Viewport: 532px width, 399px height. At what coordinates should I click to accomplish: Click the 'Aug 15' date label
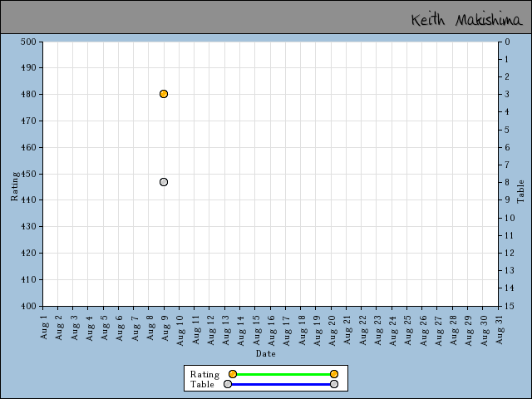(x=256, y=331)
